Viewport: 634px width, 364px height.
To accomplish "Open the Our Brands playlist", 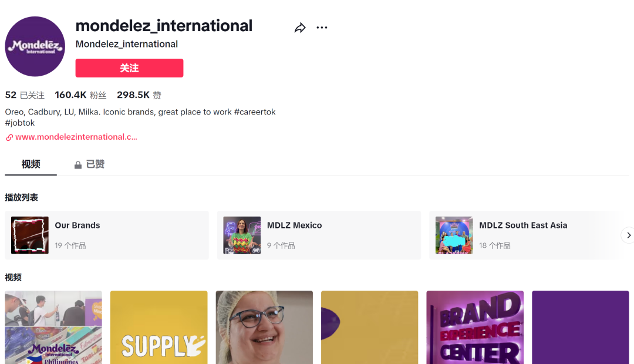I will click(x=107, y=235).
